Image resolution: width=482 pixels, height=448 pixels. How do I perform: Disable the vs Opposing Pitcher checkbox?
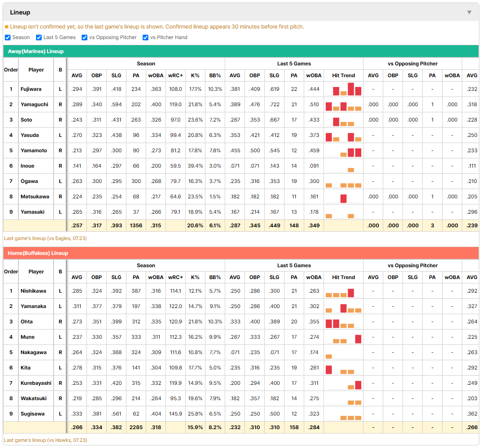pos(85,37)
